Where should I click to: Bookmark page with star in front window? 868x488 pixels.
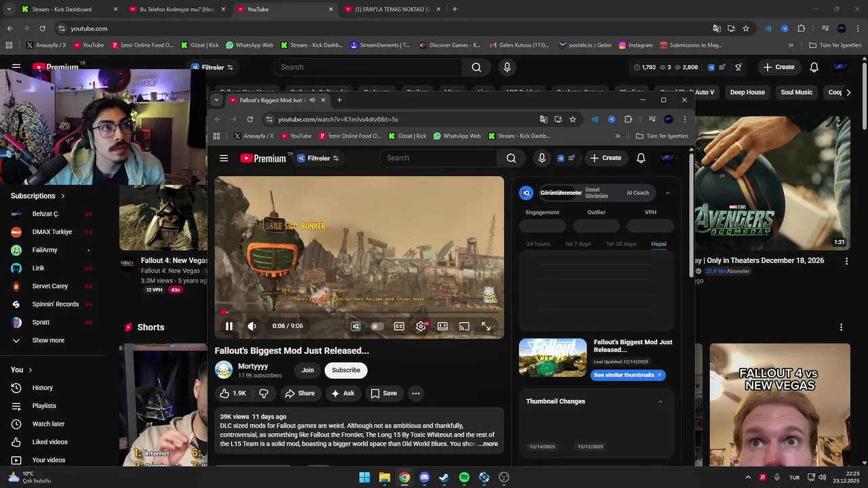(x=572, y=119)
